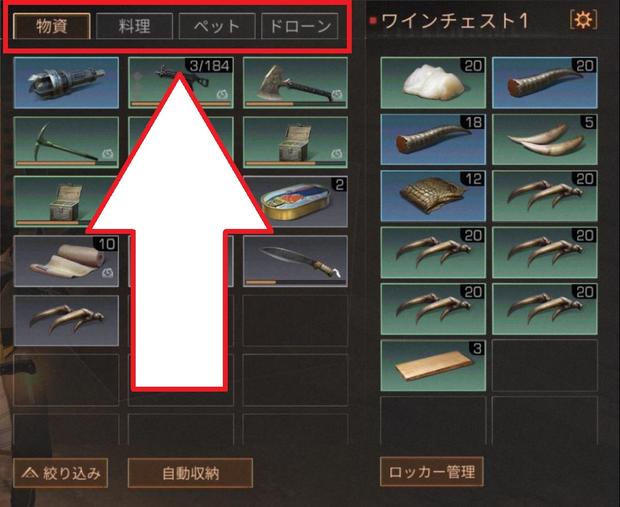Expand the 絞り込み filter

60,473
